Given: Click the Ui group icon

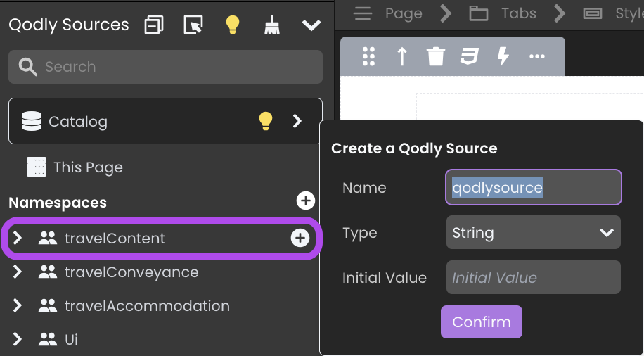Looking at the screenshot, I should [x=48, y=339].
